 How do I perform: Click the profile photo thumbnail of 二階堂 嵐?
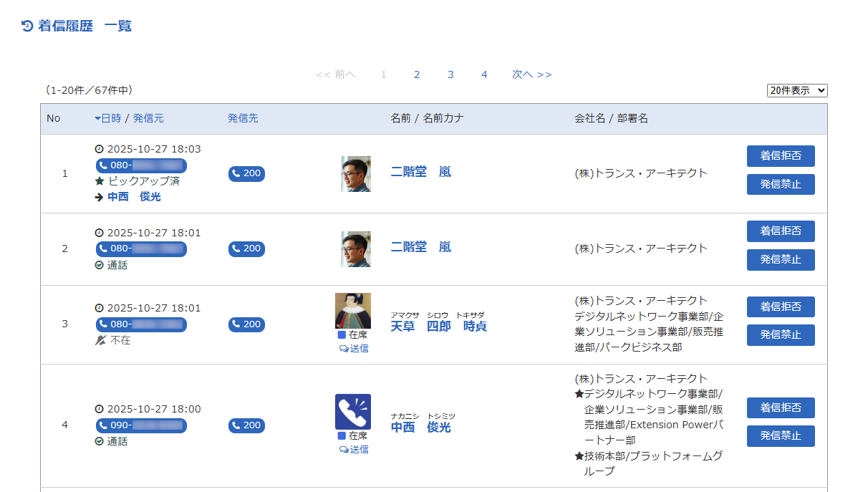click(x=355, y=173)
